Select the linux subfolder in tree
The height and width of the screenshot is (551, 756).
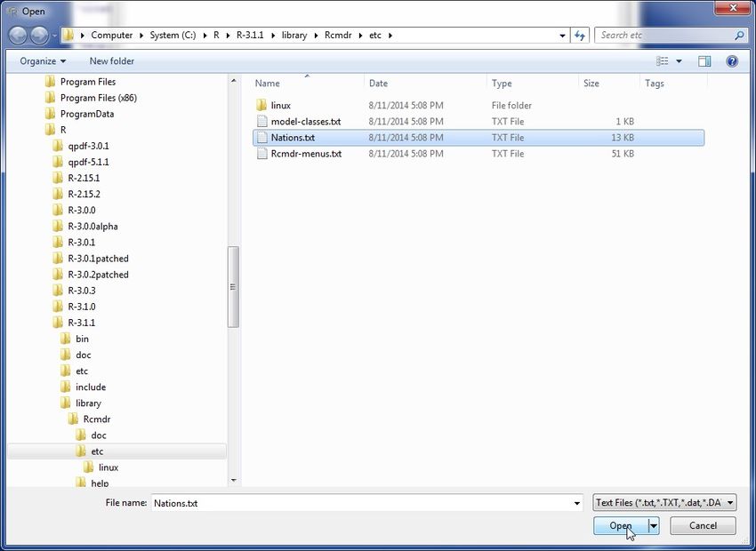coord(108,467)
